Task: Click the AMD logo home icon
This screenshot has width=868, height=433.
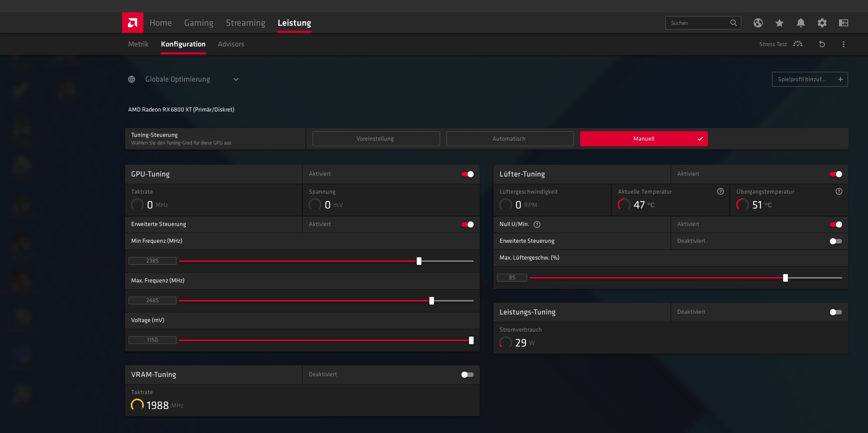Action: (132, 23)
